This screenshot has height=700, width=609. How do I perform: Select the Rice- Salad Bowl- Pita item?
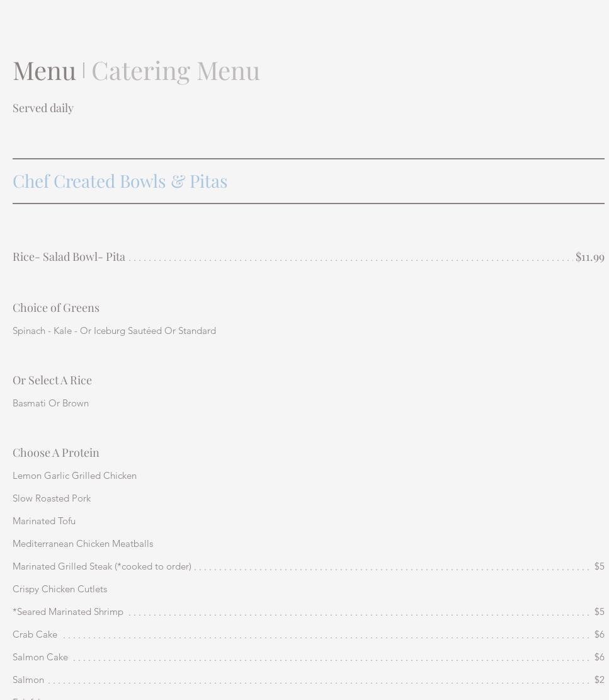(x=69, y=256)
